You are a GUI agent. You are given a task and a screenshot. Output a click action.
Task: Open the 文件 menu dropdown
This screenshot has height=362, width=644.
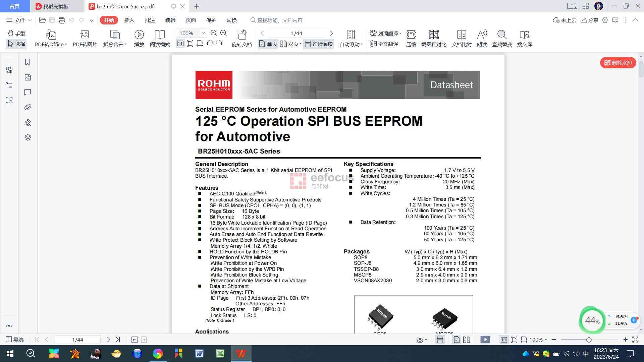pos(19,20)
